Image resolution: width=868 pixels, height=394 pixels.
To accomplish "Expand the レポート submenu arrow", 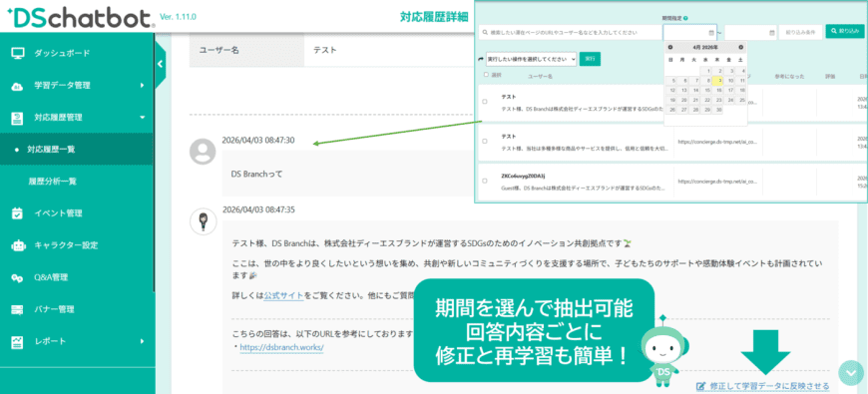I will [143, 341].
